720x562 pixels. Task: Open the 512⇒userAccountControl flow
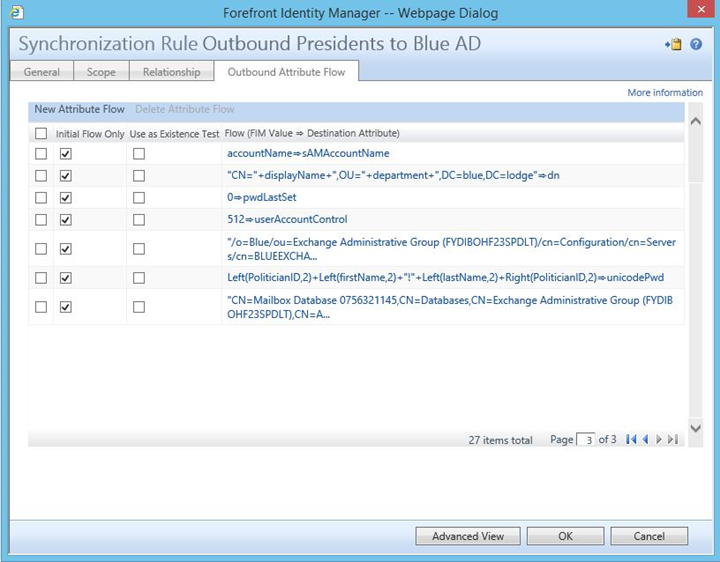point(287,219)
